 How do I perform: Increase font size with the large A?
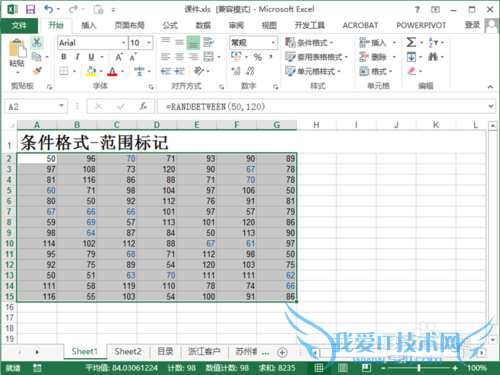point(119,57)
